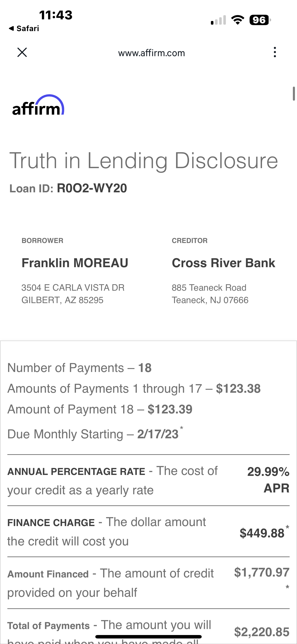Tap the $449.88 finance charge amount
297x644 pixels.
tap(262, 533)
